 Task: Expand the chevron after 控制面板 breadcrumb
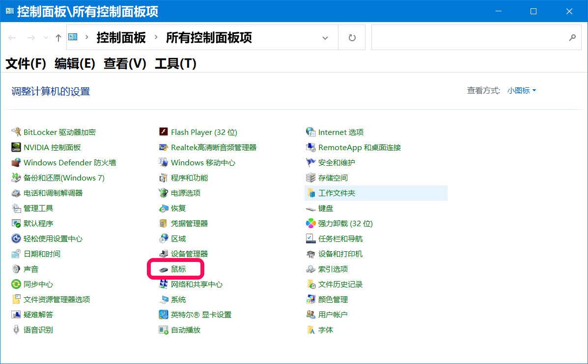[x=156, y=37]
